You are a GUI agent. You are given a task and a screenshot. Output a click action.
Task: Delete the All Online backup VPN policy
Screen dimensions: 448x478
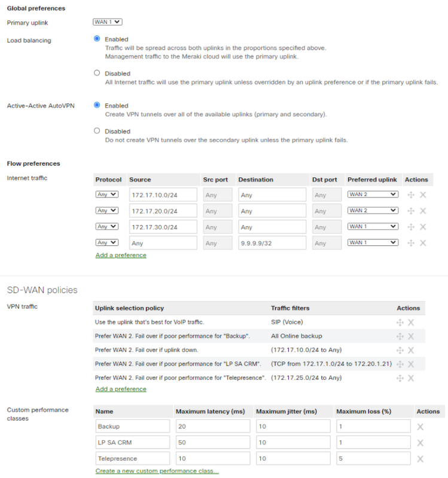click(x=411, y=336)
